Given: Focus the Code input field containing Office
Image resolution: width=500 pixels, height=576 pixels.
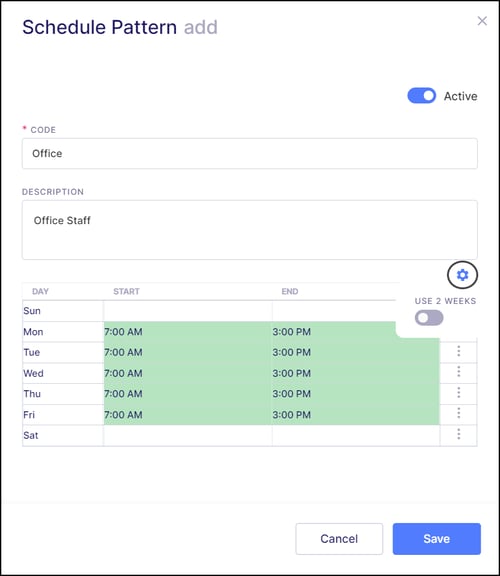Looking at the screenshot, I should coord(250,154).
